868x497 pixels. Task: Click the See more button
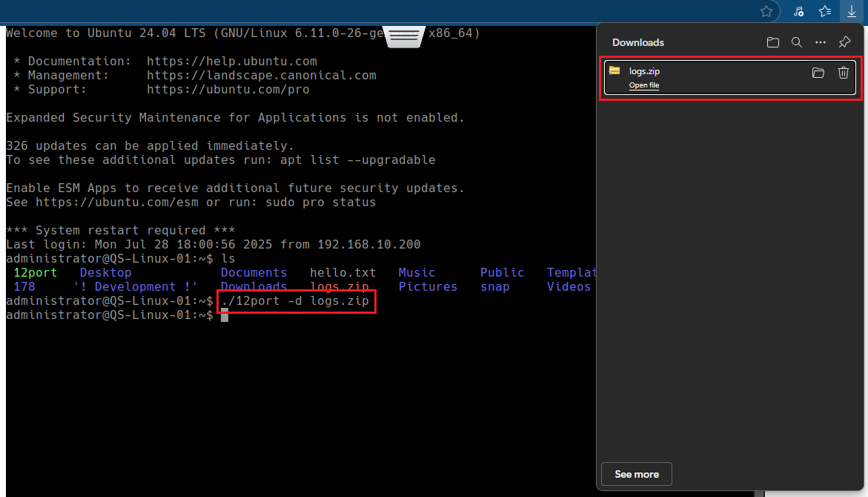point(636,474)
